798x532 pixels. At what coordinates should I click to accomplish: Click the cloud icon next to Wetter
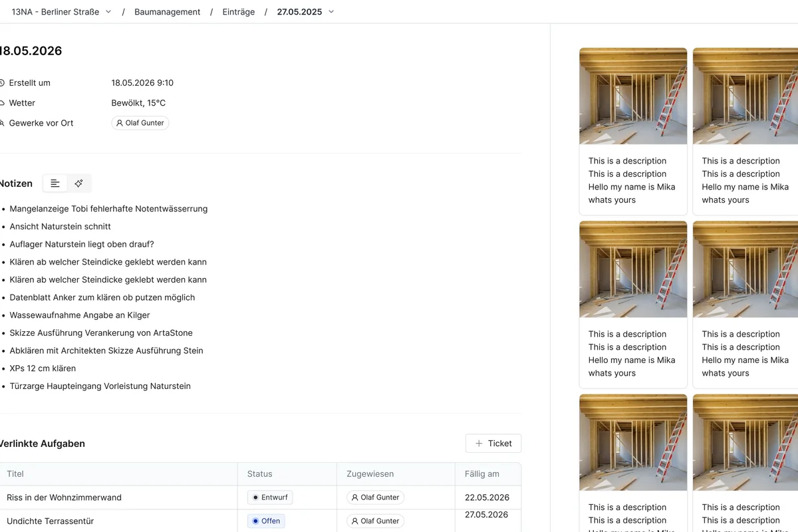point(2,103)
